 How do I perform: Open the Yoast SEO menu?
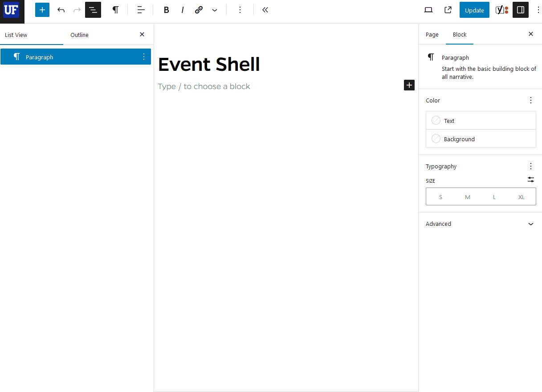coord(501,10)
